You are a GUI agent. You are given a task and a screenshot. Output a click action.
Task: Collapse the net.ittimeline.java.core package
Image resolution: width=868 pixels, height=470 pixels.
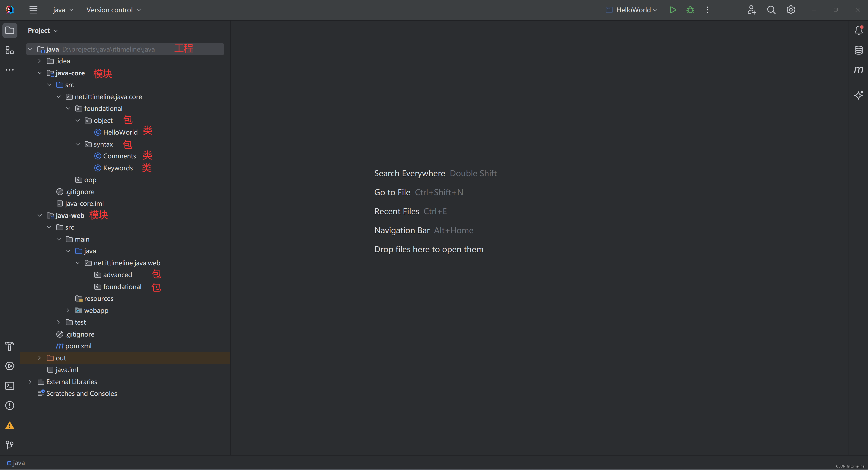[x=59, y=97]
